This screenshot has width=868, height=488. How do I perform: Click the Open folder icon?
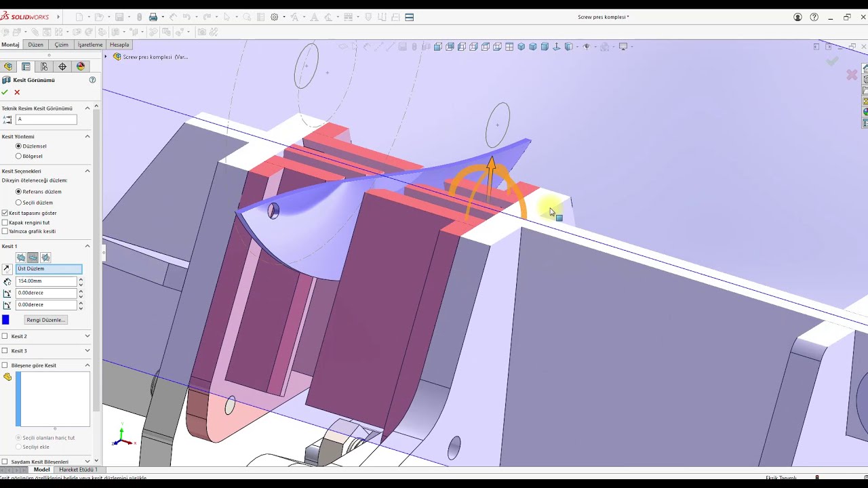tap(99, 17)
